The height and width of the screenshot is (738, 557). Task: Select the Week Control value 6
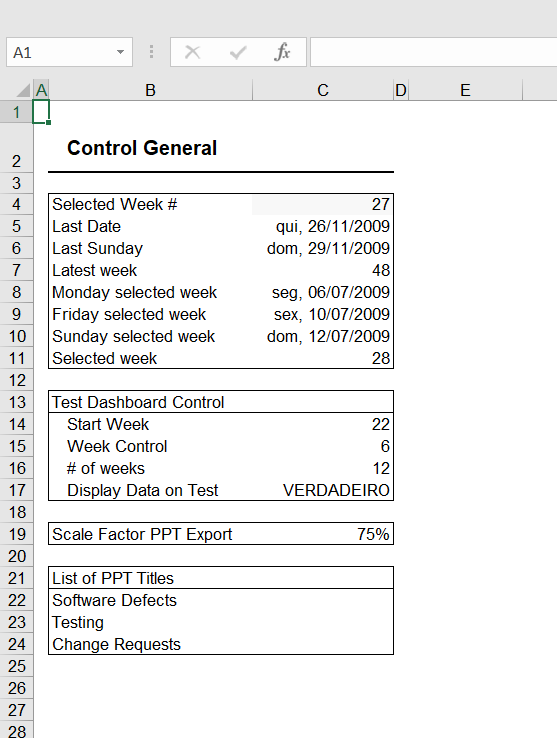coord(323,446)
